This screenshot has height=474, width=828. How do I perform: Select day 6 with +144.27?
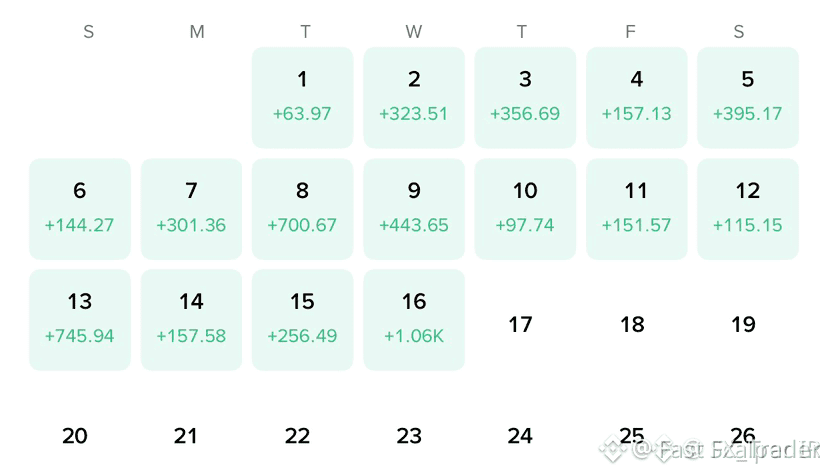[x=80, y=209]
